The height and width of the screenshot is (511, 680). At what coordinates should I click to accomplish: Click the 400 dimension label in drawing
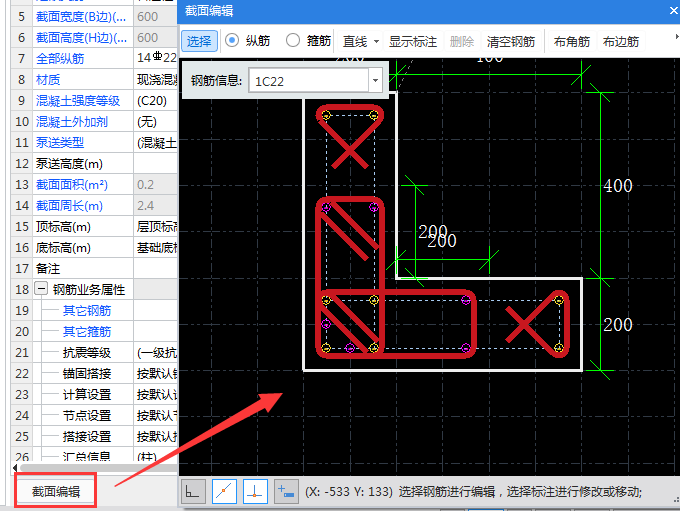point(618,186)
